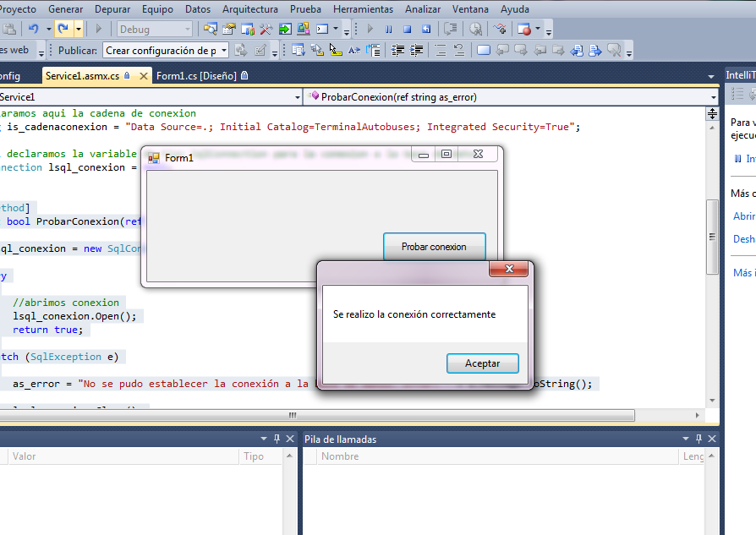Stop debugging with the square stop icon

pos(408,29)
